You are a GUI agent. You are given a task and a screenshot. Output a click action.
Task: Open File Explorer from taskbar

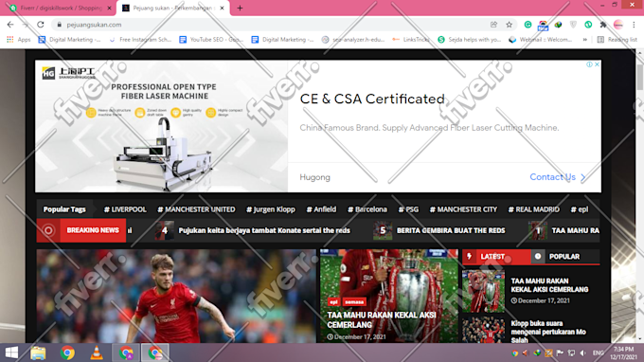(x=38, y=353)
